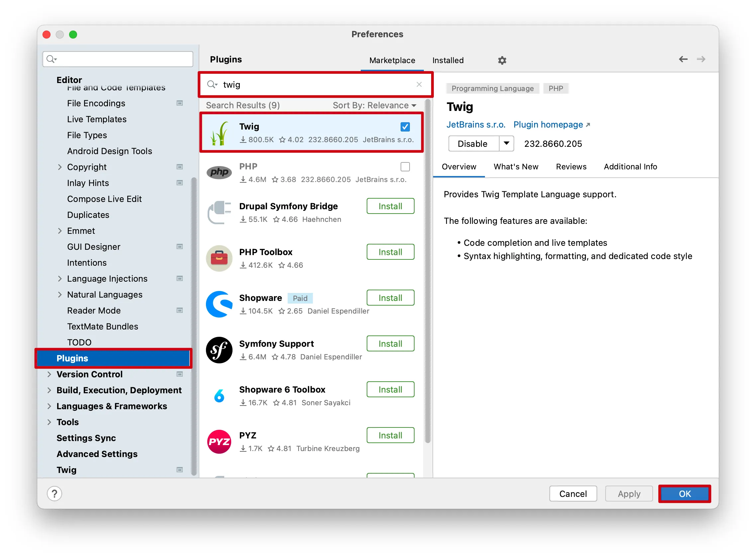Expand Build, Execution, Deployment section
Image resolution: width=756 pixels, height=558 pixels.
[49, 390]
